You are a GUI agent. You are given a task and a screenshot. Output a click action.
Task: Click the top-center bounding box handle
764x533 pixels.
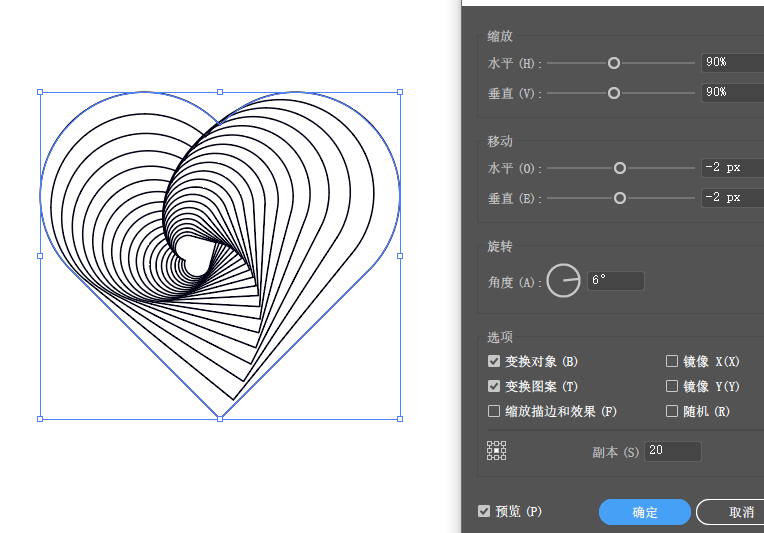point(220,92)
